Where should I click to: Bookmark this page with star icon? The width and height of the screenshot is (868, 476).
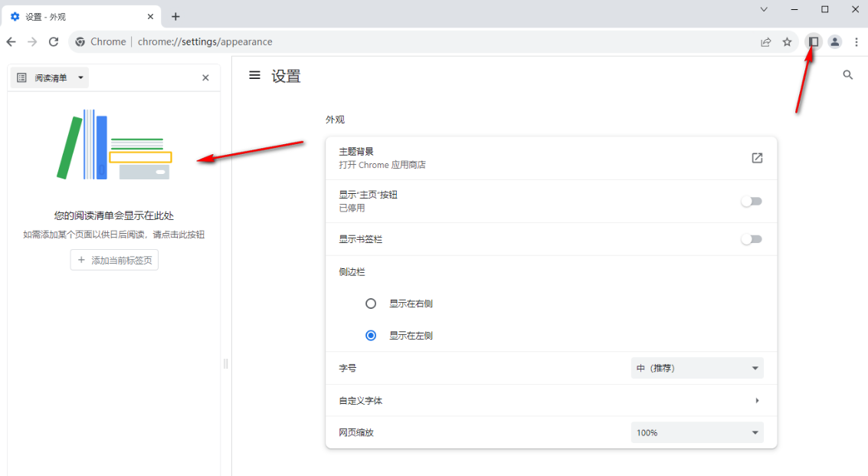[788, 41]
